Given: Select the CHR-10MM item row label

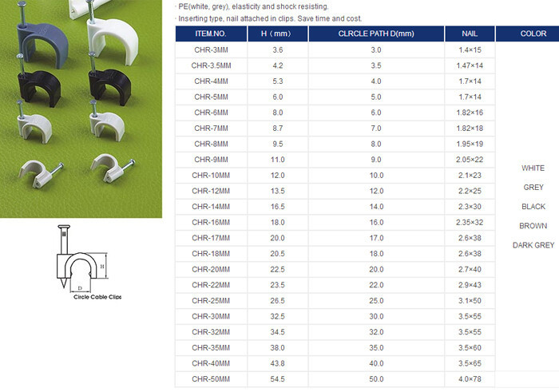Looking at the screenshot, I should coord(211,175).
